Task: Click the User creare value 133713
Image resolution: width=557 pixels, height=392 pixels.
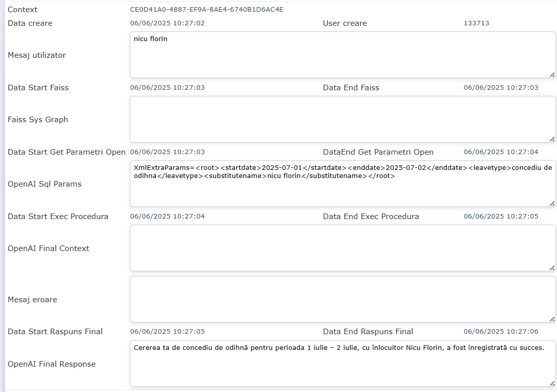Action: [476, 23]
